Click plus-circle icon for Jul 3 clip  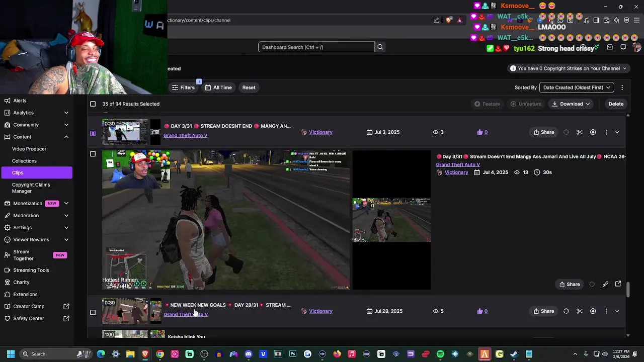click(593, 132)
